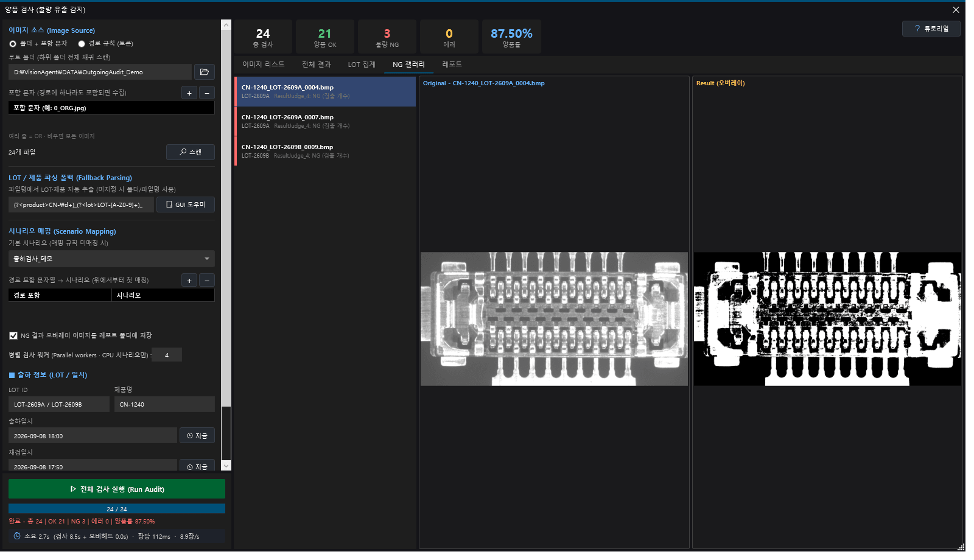Click the 불량 NG count card
The image size is (974, 560).
tap(387, 37)
